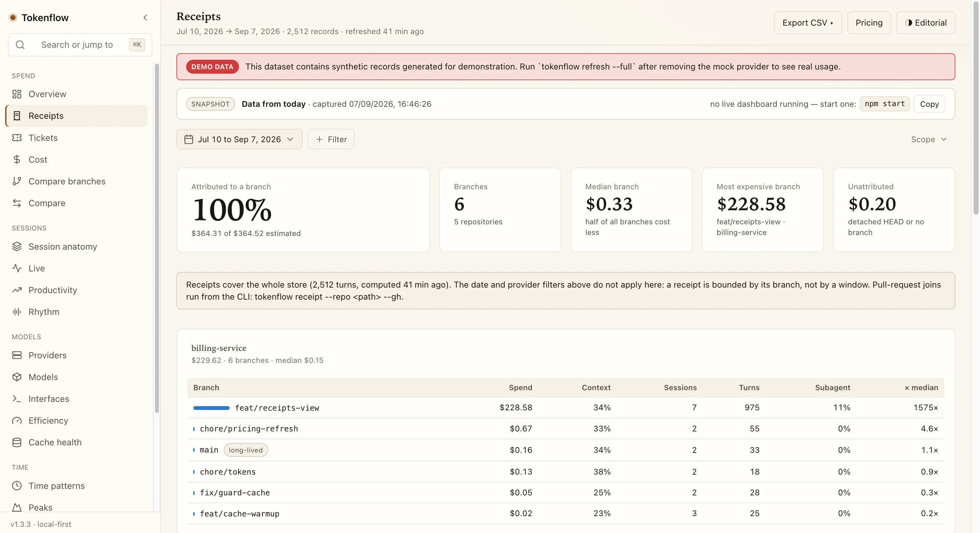Open the Tickets page icon

[17, 137]
